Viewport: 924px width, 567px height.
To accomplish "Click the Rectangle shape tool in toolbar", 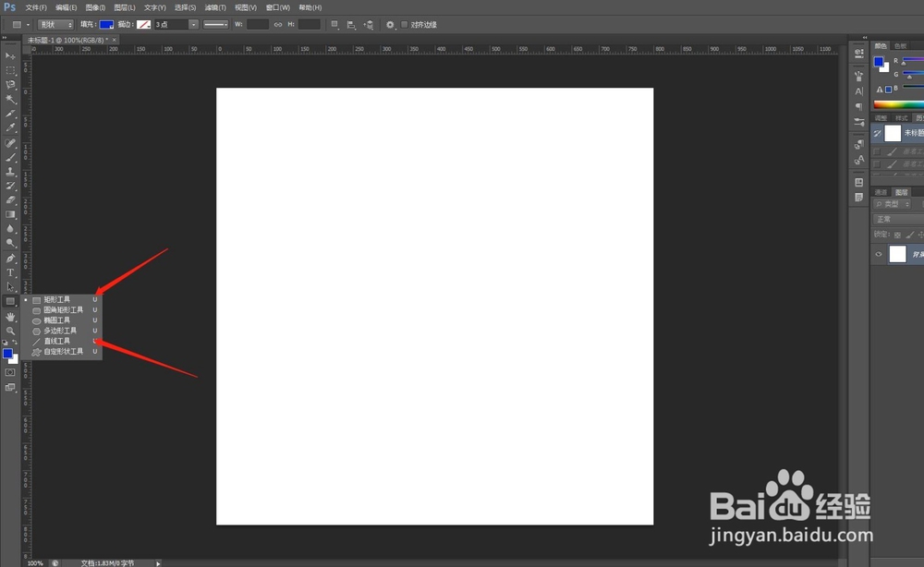I will 10,301.
